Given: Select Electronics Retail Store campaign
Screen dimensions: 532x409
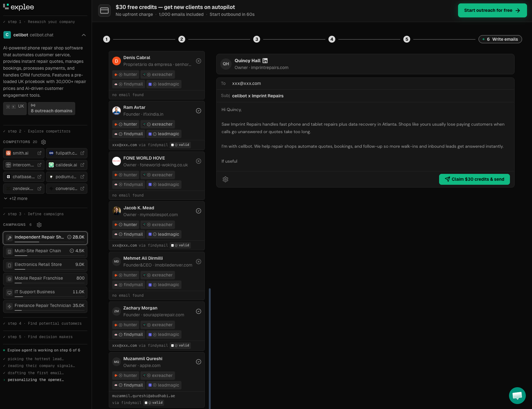Looking at the screenshot, I should pyautogui.click(x=45, y=265).
